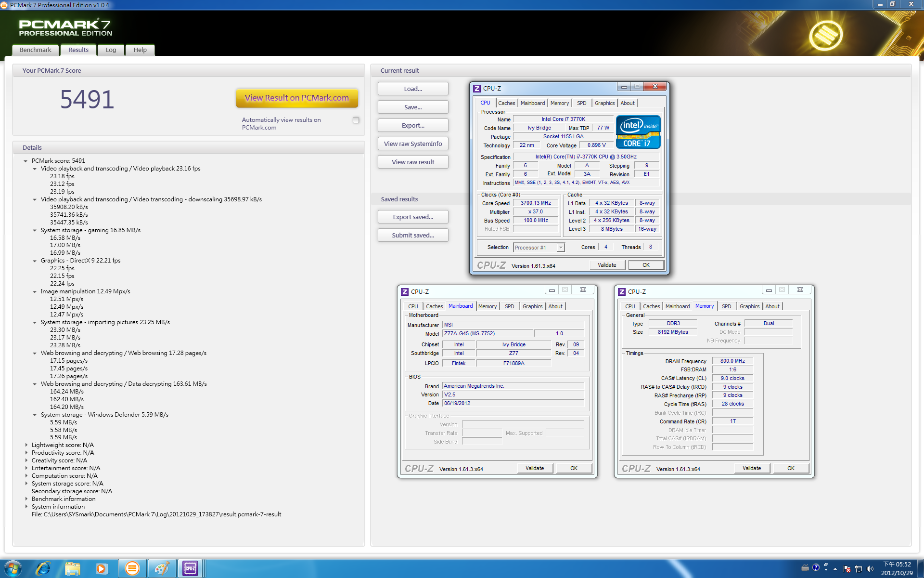Collapse Video playback 23.16 fps node
924x578 pixels.
35,169
